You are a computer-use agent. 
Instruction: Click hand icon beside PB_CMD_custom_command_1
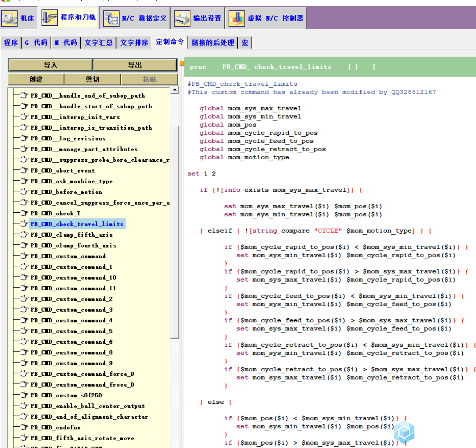coord(24,267)
